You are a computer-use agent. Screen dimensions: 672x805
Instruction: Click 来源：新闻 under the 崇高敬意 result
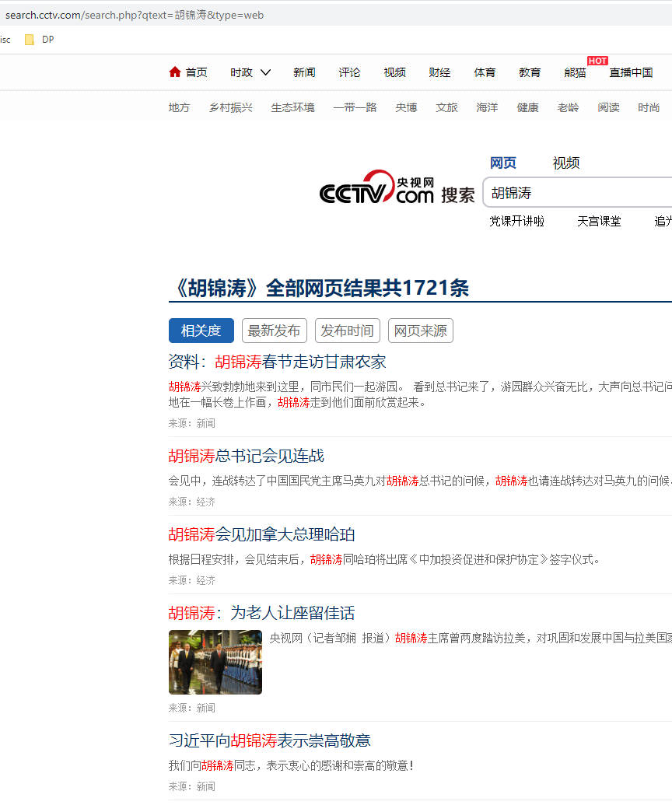[192, 786]
